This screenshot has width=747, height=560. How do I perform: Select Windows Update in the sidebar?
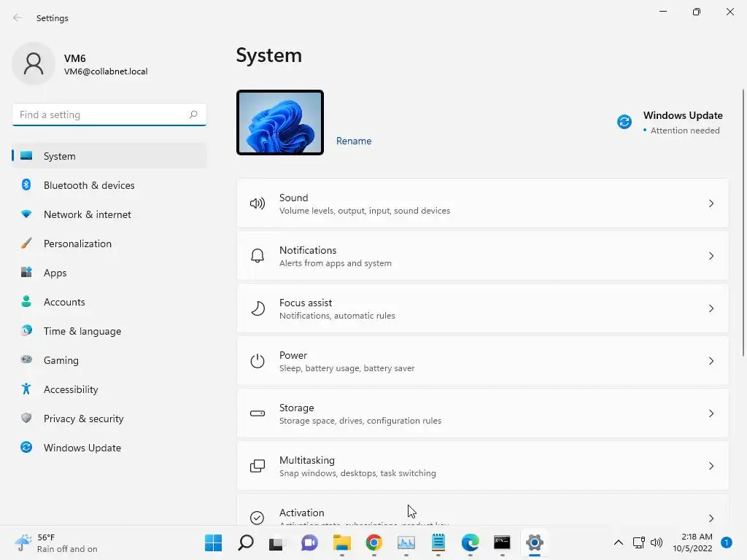pyautogui.click(x=109, y=448)
